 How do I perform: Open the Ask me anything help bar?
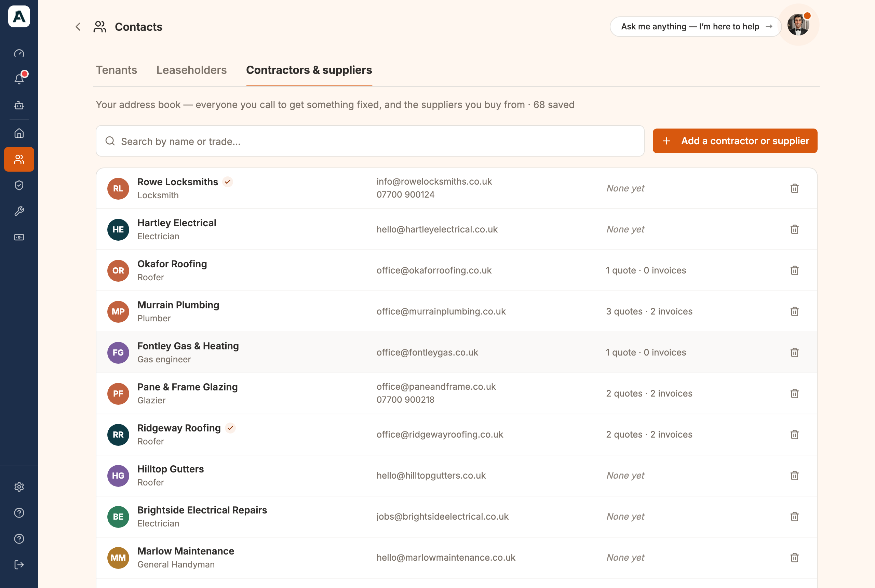(696, 27)
